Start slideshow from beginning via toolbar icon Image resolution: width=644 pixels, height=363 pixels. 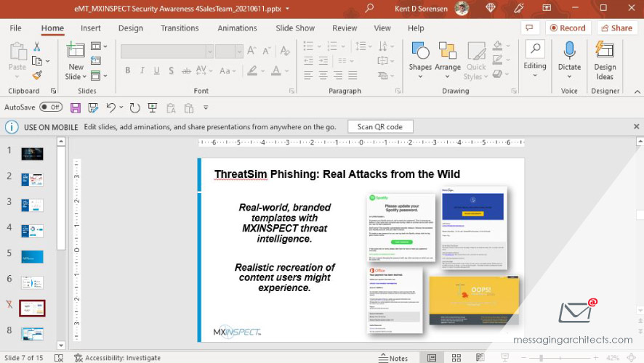click(153, 107)
